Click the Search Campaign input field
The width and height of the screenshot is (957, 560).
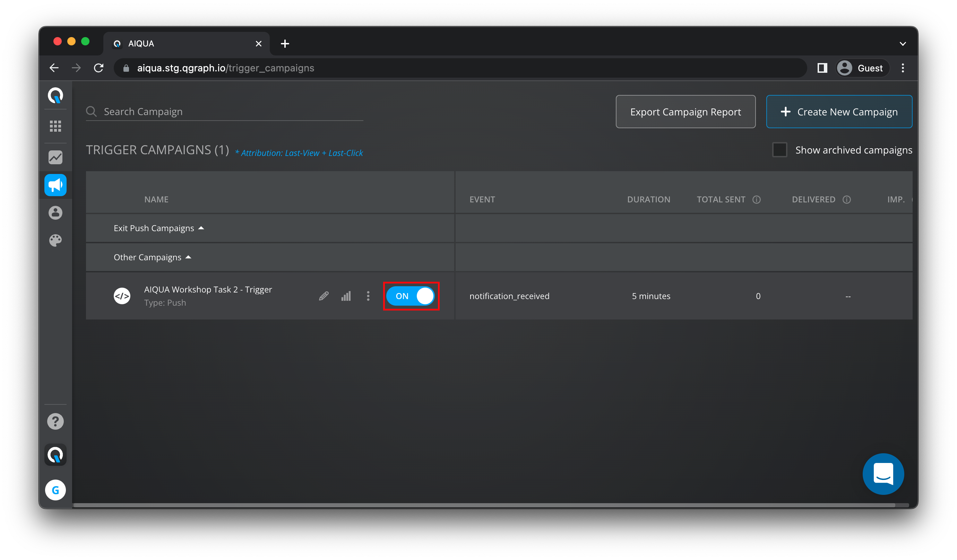tap(232, 112)
